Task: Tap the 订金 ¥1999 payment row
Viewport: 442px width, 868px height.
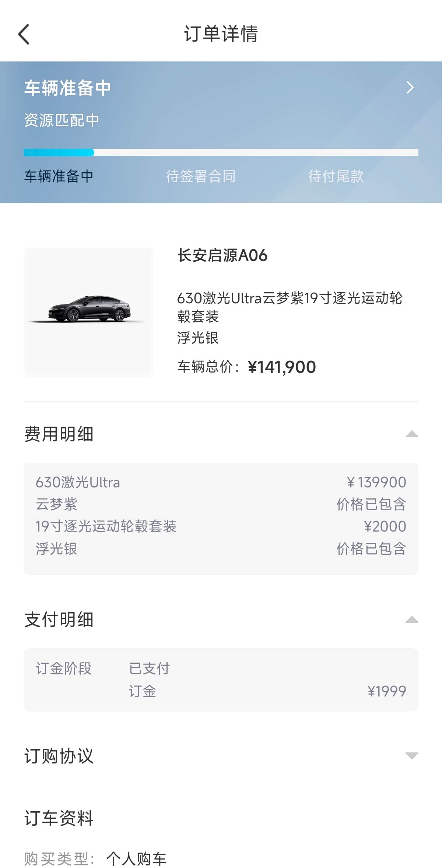Action: tap(267, 691)
